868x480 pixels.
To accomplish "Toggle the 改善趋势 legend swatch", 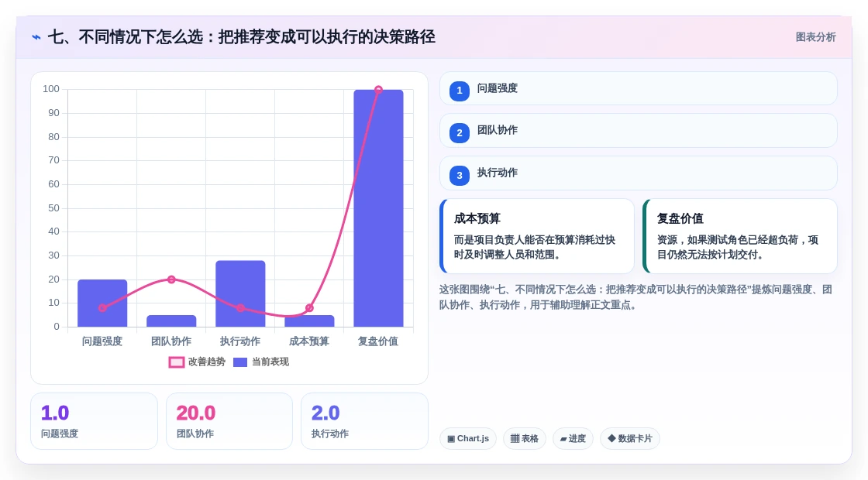I will 177,362.
